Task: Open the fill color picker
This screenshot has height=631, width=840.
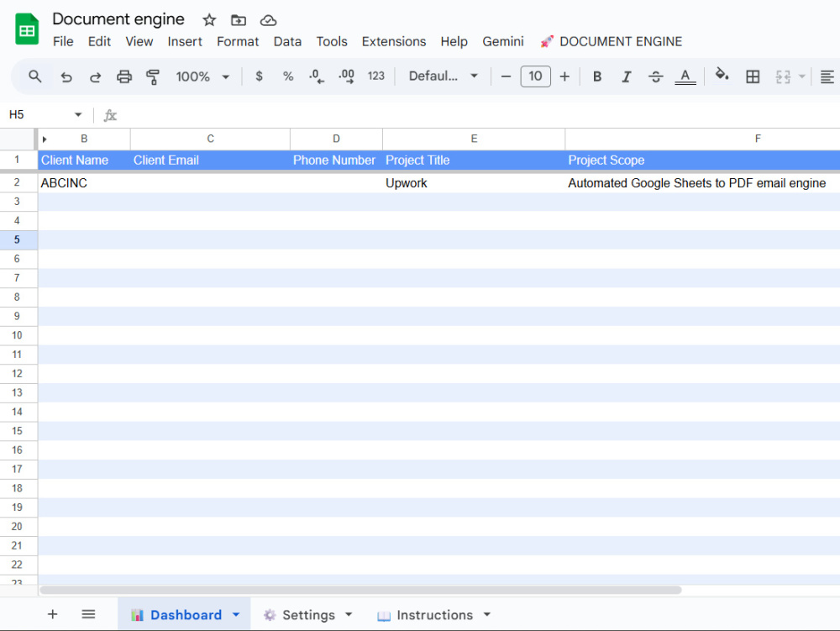Action: (722, 75)
